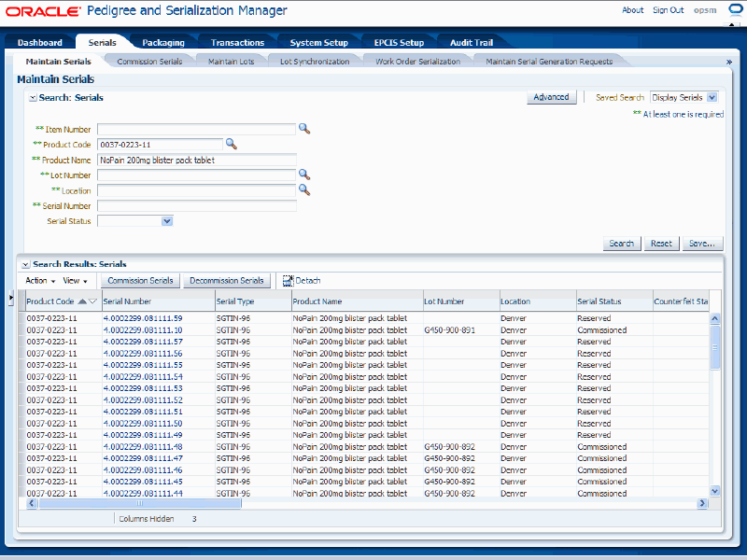Expand the left side panel arrow

tap(11, 298)
